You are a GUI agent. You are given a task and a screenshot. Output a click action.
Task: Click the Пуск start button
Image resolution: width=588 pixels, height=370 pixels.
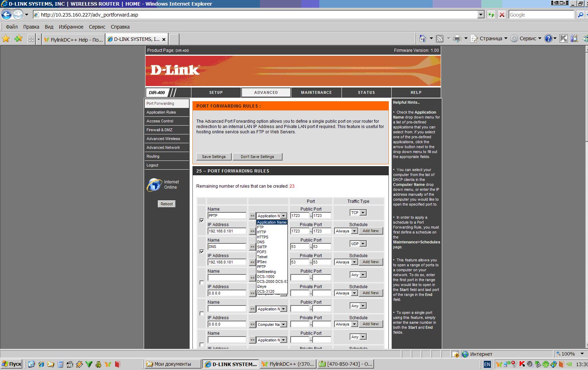(x=12, y=364)
